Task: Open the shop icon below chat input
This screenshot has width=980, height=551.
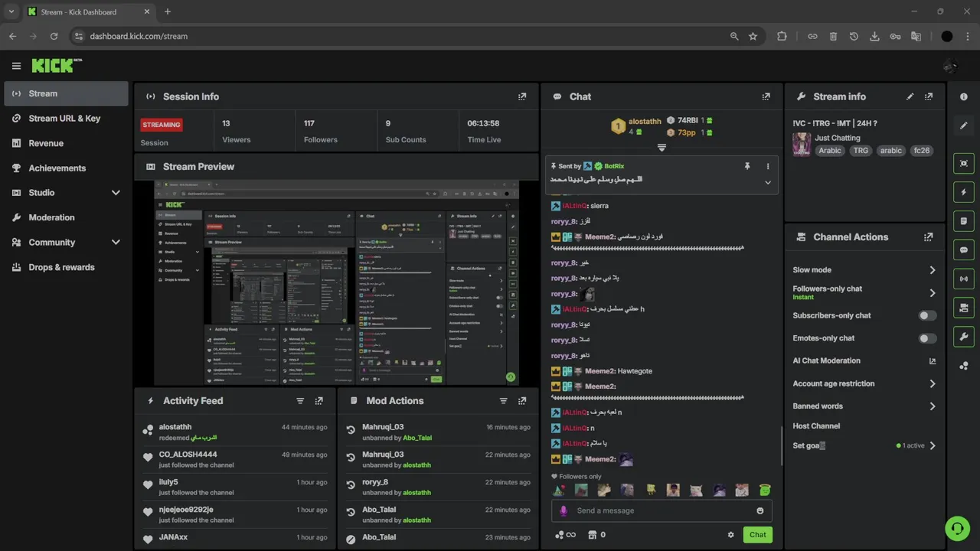Action: tap(592, 535)
